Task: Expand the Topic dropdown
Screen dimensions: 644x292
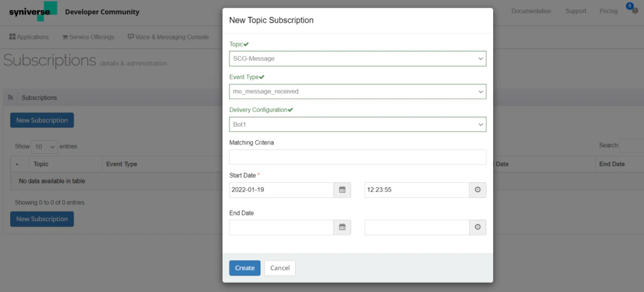Action: tap(357, 59)
